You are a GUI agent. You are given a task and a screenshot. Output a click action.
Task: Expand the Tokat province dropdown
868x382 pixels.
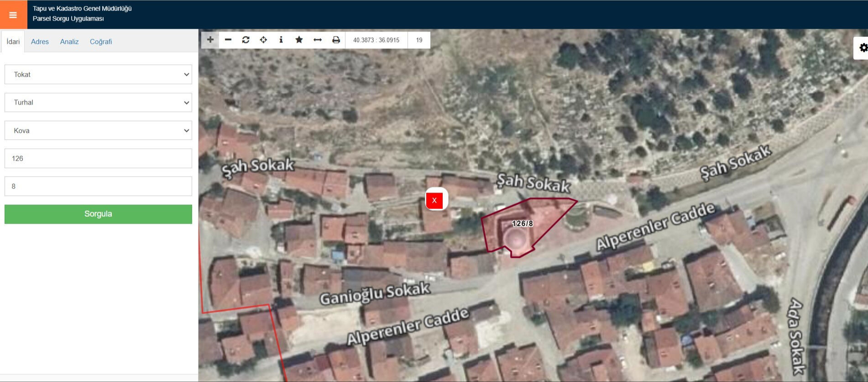click(98, 74)
